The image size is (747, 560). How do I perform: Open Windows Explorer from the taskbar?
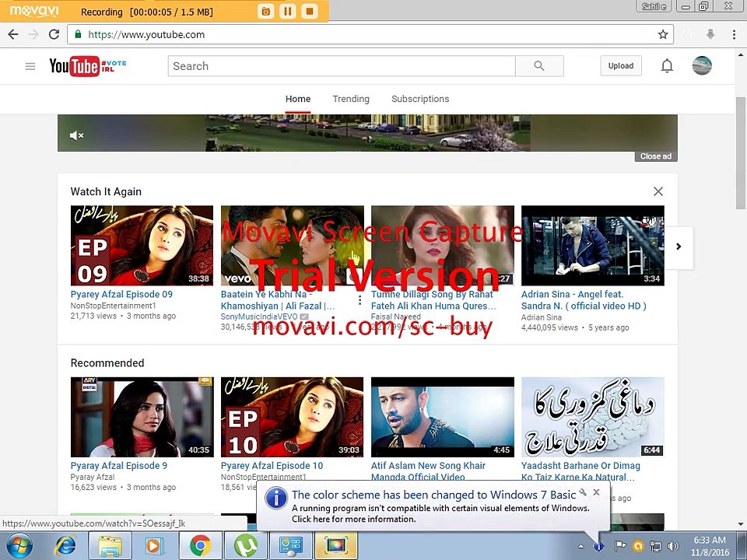click(110, 546)
